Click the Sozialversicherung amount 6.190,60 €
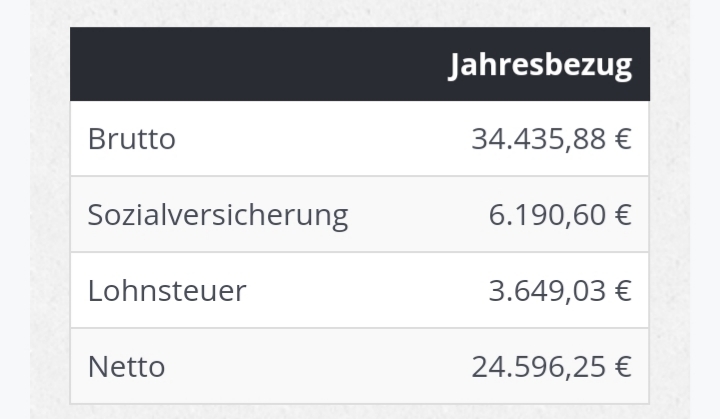 point(560,215)
